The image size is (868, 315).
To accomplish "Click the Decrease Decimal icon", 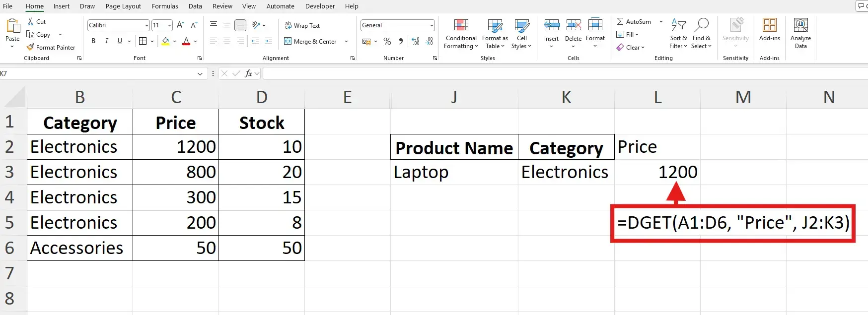I will (430, 41).
